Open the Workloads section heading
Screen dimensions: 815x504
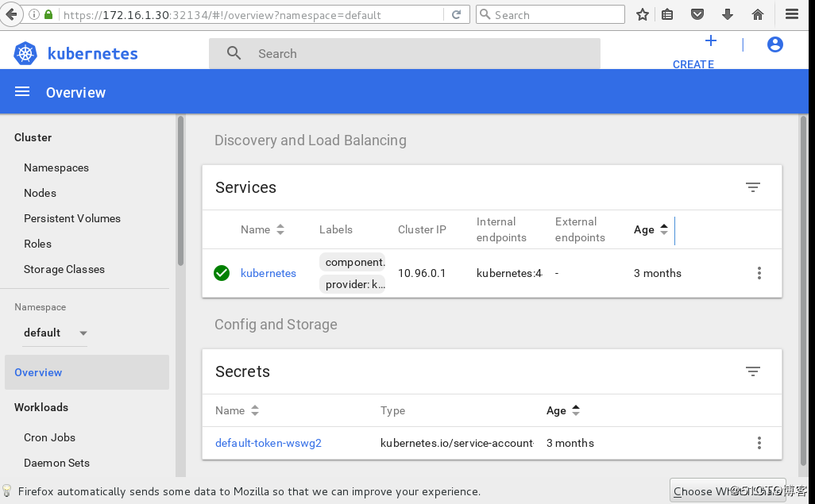pyautogui.click(x=41, y=407)
